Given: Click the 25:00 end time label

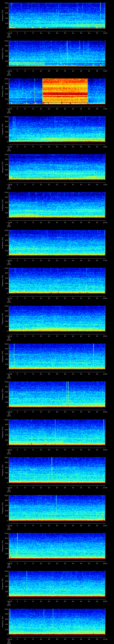Looking at the screenshot, I should click(105, 412).
